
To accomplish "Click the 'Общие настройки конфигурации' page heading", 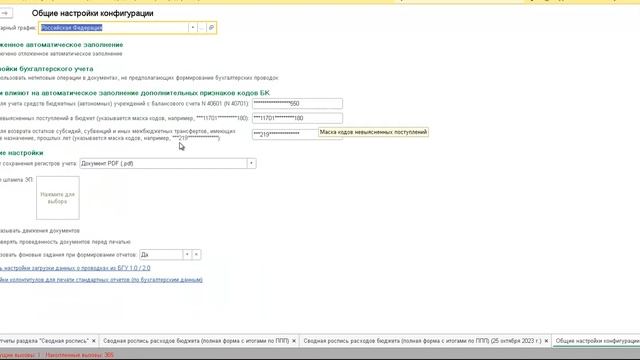I will point(93,13).
